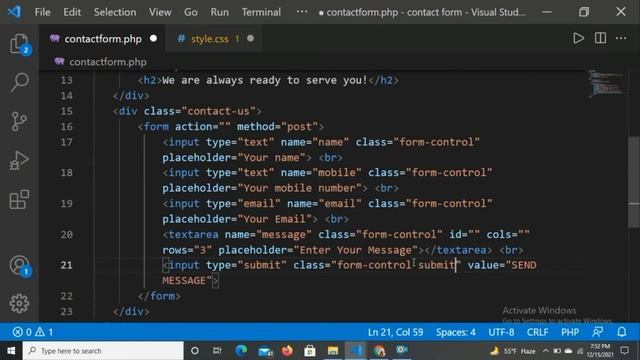
Task: Click the VS Code taskbar button
Action: pos(356,351)
